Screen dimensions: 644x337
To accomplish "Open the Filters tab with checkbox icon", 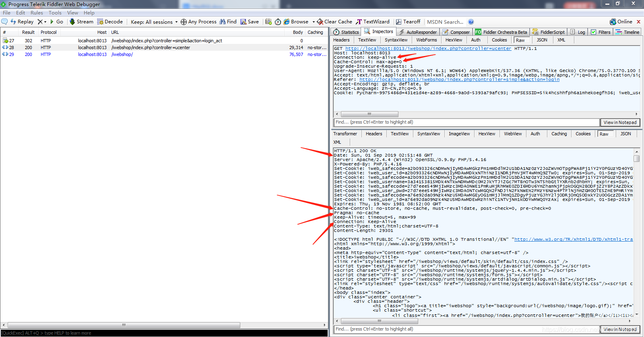I will (601, 32).
